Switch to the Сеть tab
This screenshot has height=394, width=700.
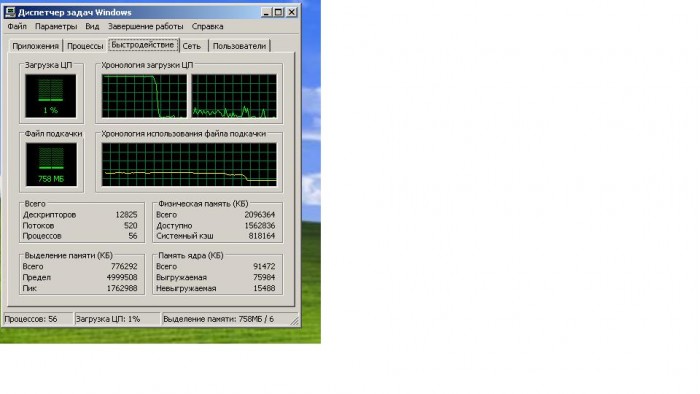point(192,46)
